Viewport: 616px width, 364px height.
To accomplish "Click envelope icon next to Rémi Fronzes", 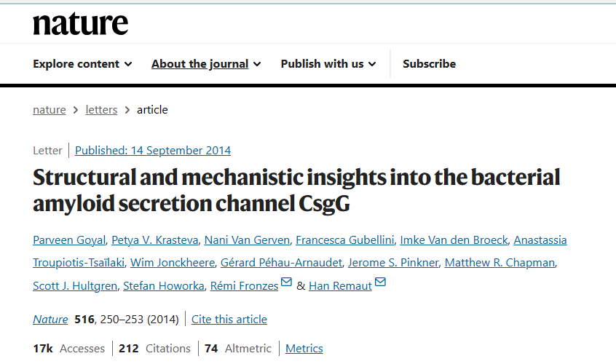I will [287, 283].
